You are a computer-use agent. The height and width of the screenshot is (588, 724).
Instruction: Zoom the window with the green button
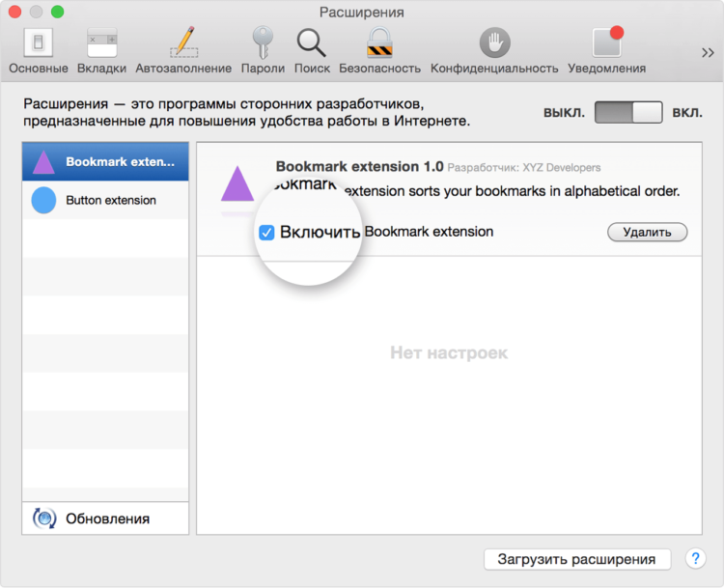coord(57,12)
